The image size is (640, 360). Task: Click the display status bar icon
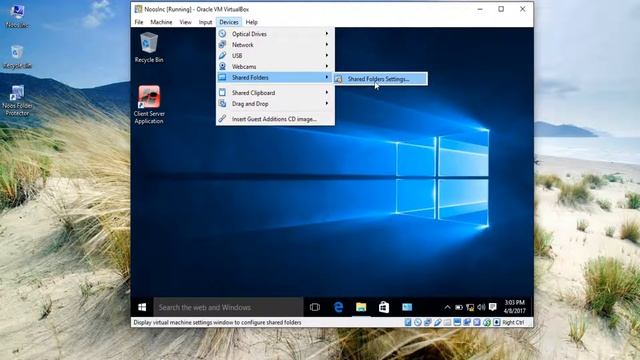pyautogui.click(x=457, y=322)
